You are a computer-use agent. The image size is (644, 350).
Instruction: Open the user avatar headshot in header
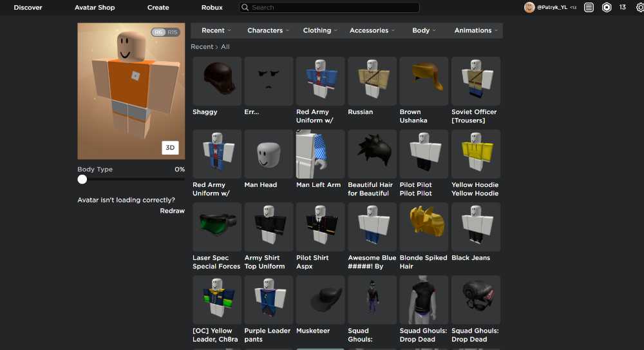coord(529,7)
